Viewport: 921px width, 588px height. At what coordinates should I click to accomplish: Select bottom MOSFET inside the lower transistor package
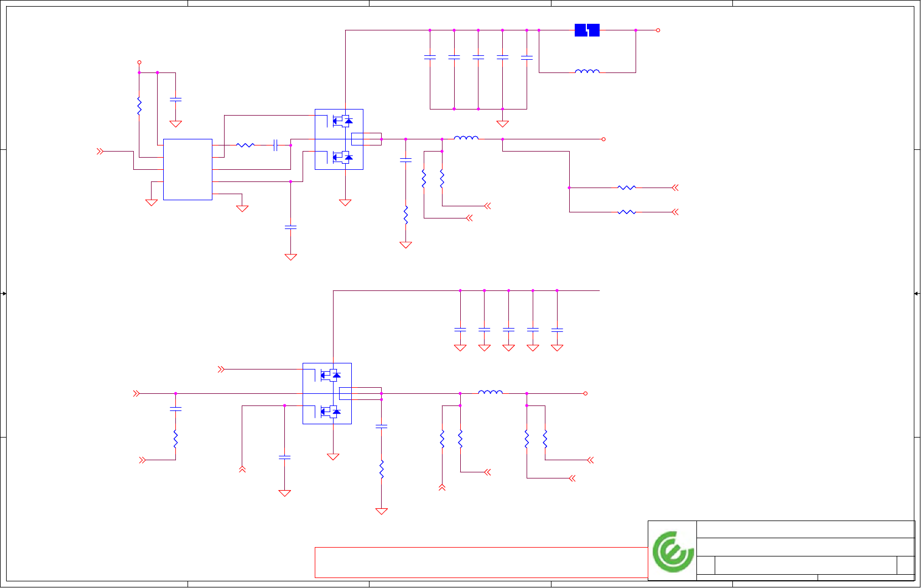coord(331,412)
